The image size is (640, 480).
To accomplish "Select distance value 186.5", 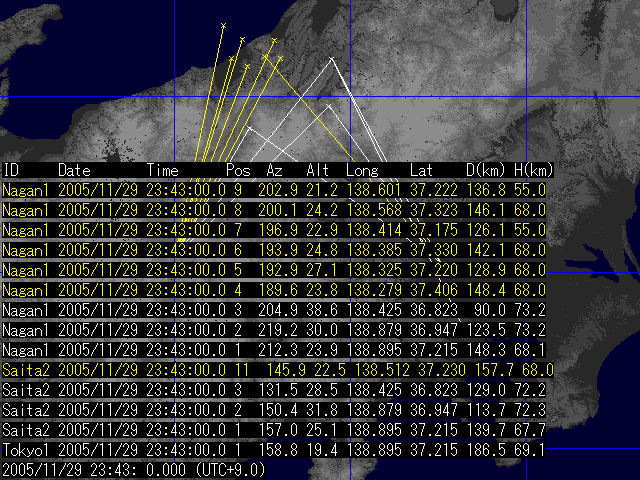I will point(486,450).
